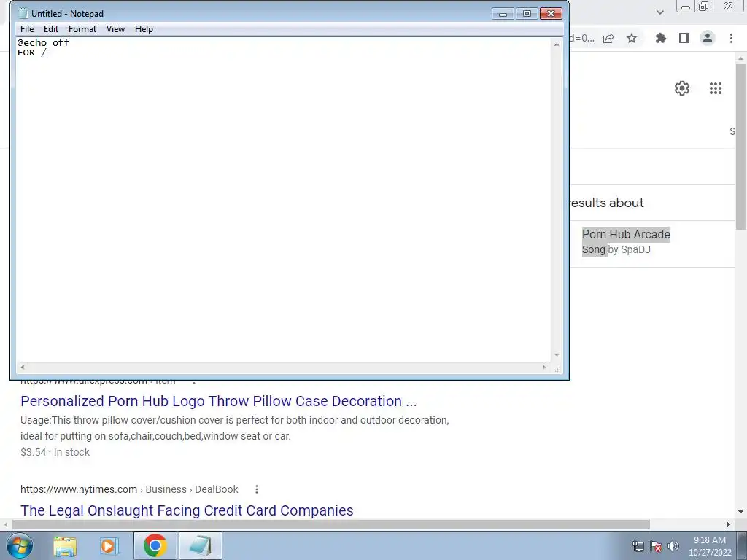Click Chrome page's horizontal scrollbar left arrow
This screenshot has width=747, height=560.
pyautogui.click(x=5, y=524)
